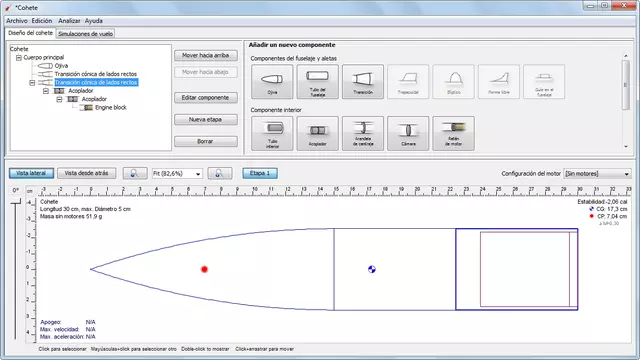Click the component panel vertical scrollbar
Screen dimensions: 640x360
(x=626, y=85)
